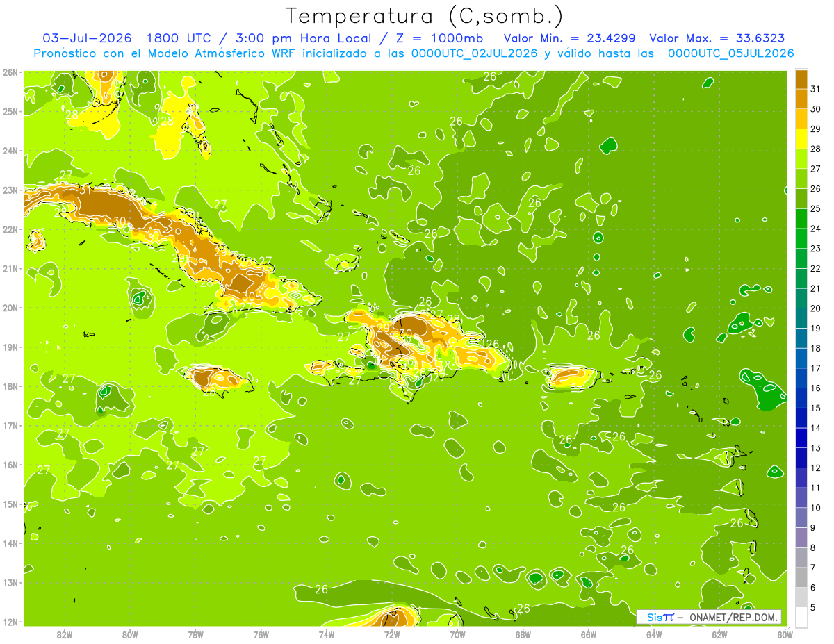Click the '23N' latitude axis label

click(10, 190)
